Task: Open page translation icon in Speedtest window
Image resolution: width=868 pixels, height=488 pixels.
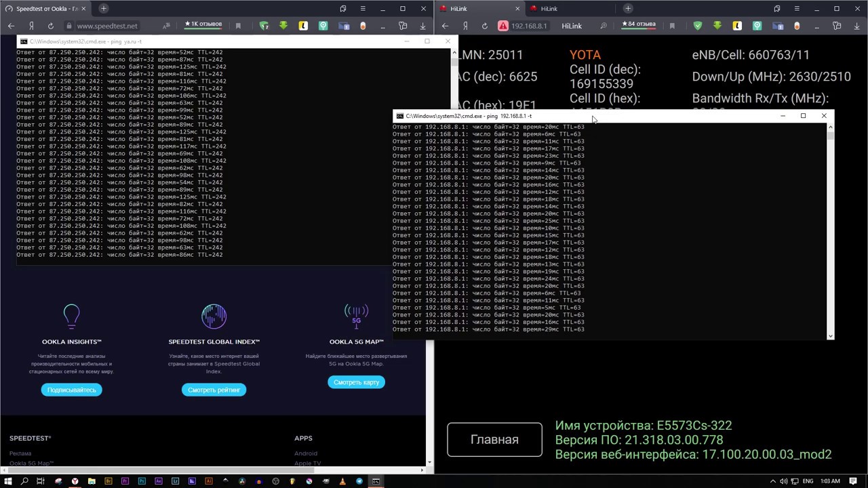Action: click(166, 26)
